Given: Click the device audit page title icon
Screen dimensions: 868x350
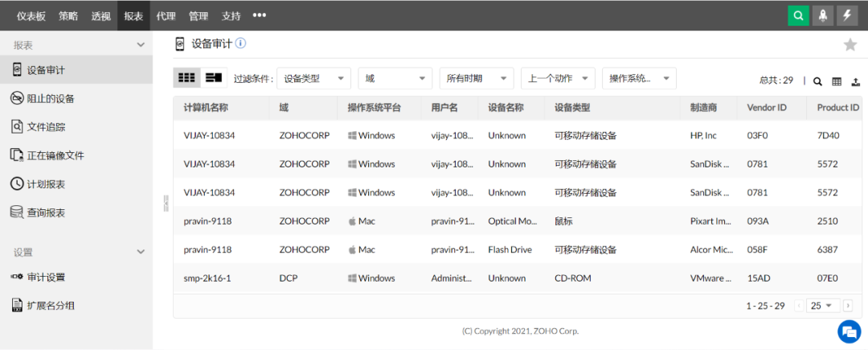Looking at the screenshot, I should [179, 44].
